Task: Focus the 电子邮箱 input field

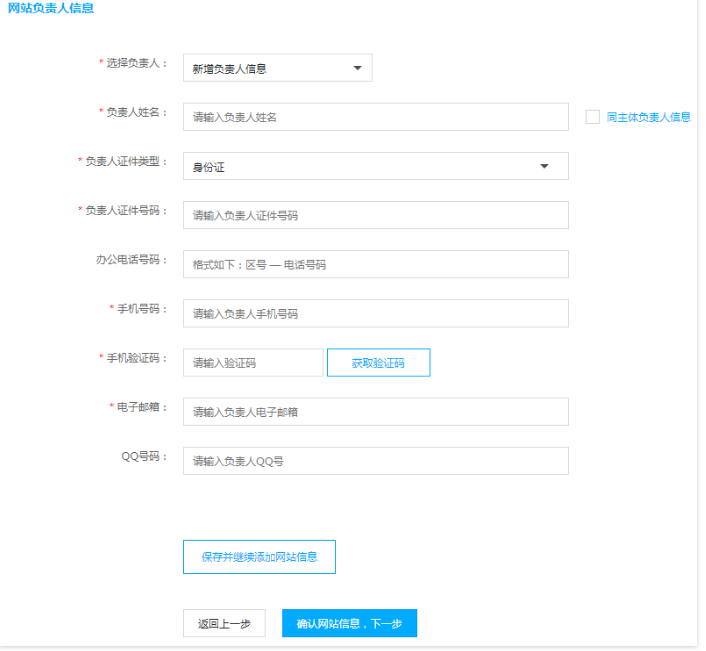Action: coord(376,411)
